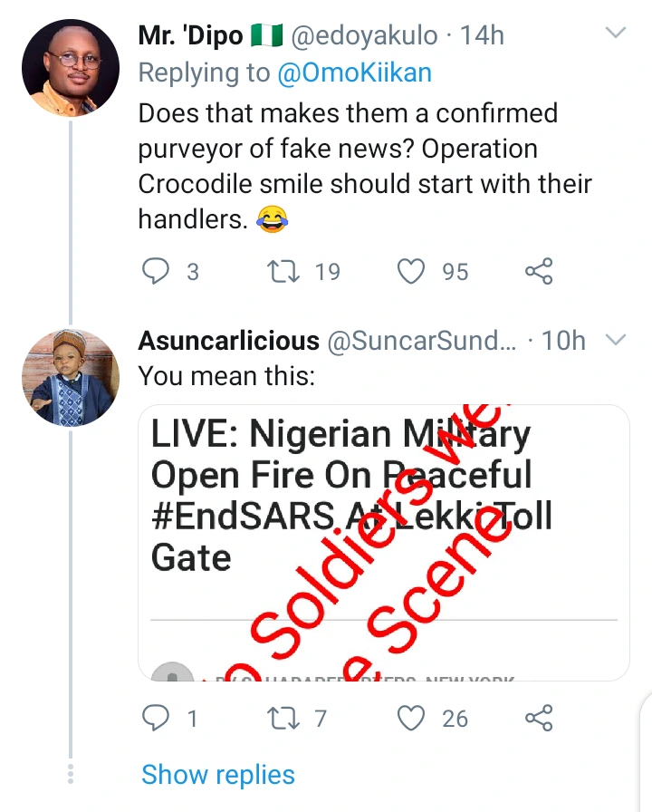Share Mr. 'Dipo's tweet
Image resolution: width=652 pixels, height=812 pixels.
tap(539, 270)
